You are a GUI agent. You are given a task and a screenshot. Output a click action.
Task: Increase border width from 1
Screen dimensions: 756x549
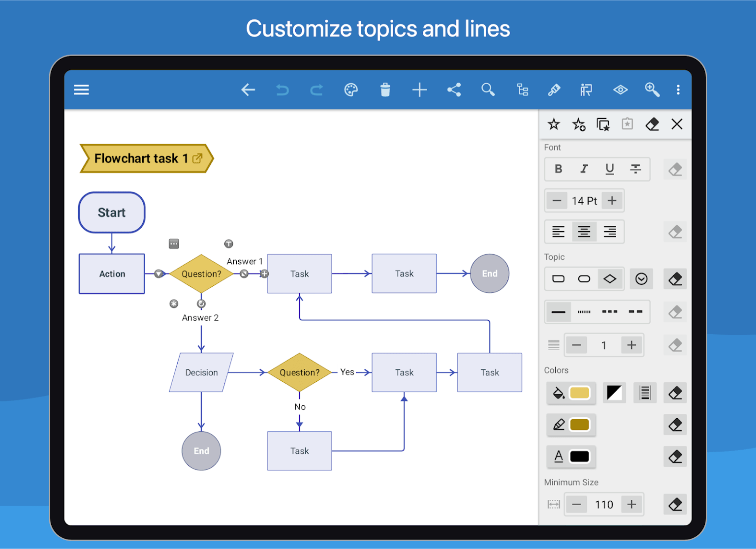(631, 345)
